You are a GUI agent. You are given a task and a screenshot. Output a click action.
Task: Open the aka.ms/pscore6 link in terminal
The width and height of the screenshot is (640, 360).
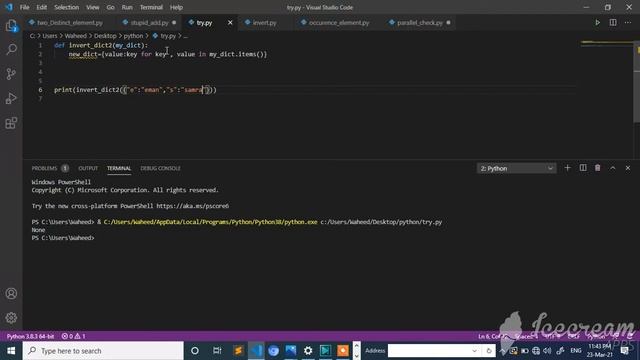pyautogui.click(x=193, y=206)
